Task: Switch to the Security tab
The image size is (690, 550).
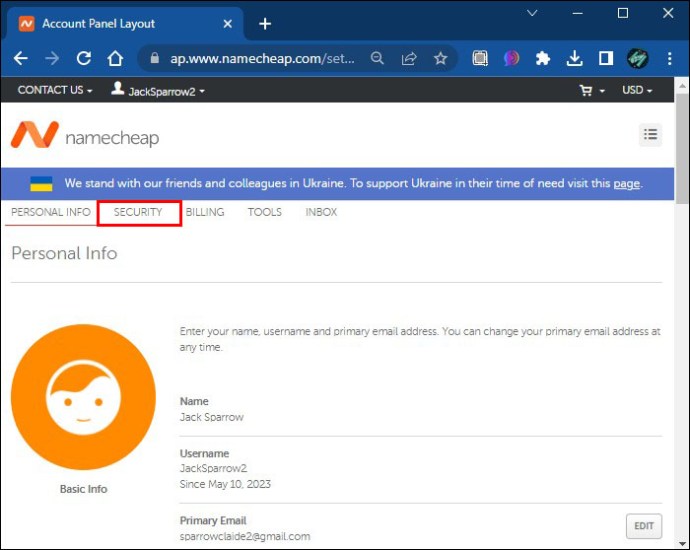Action: click(x=138, y=212)
